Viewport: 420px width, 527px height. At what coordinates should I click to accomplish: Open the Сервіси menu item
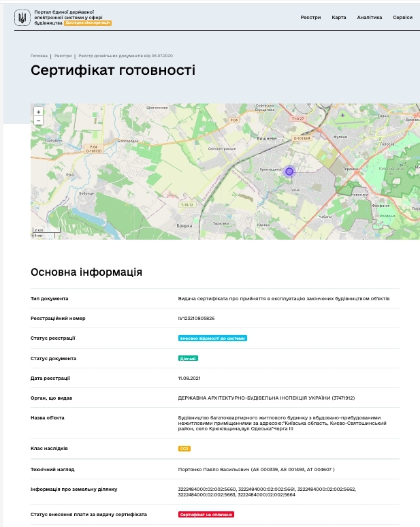click(x=402, y=18)
